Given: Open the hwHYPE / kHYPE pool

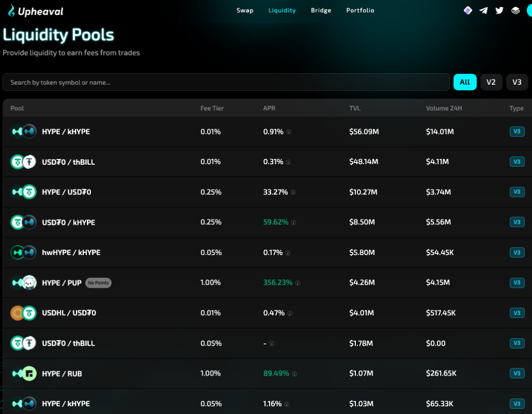Looking at the screenshot, I should tap(71, 252).
